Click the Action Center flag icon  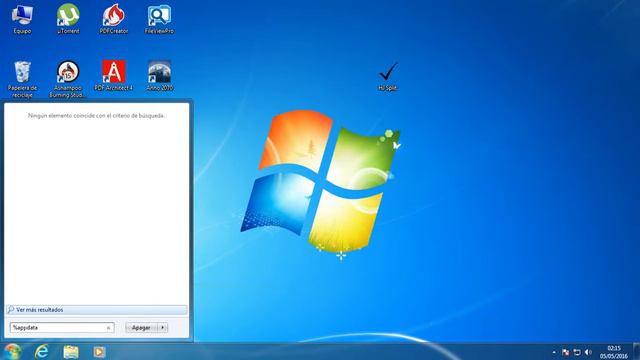click(x=565, y=352)
